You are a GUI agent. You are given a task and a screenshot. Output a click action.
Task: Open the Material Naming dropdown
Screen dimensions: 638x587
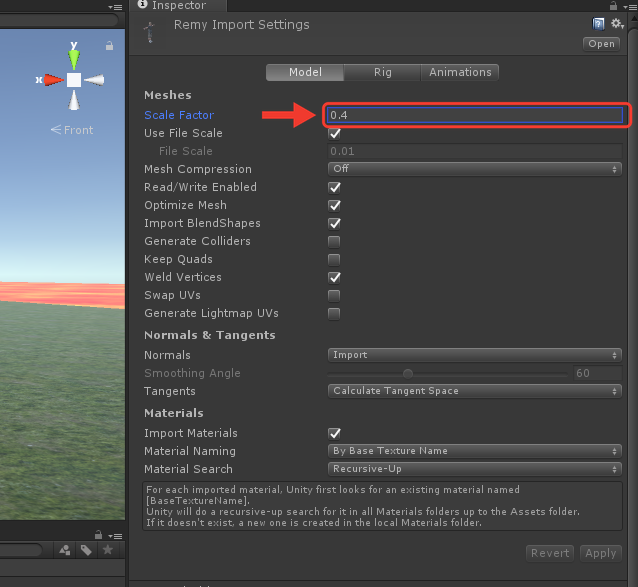click(475, 451)
